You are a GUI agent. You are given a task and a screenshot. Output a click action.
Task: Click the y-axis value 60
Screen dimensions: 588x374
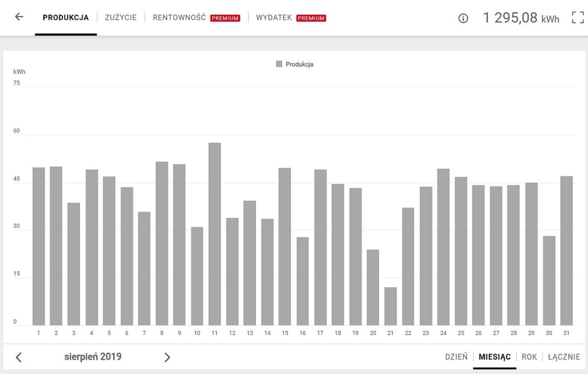click(x=17, y=131)
